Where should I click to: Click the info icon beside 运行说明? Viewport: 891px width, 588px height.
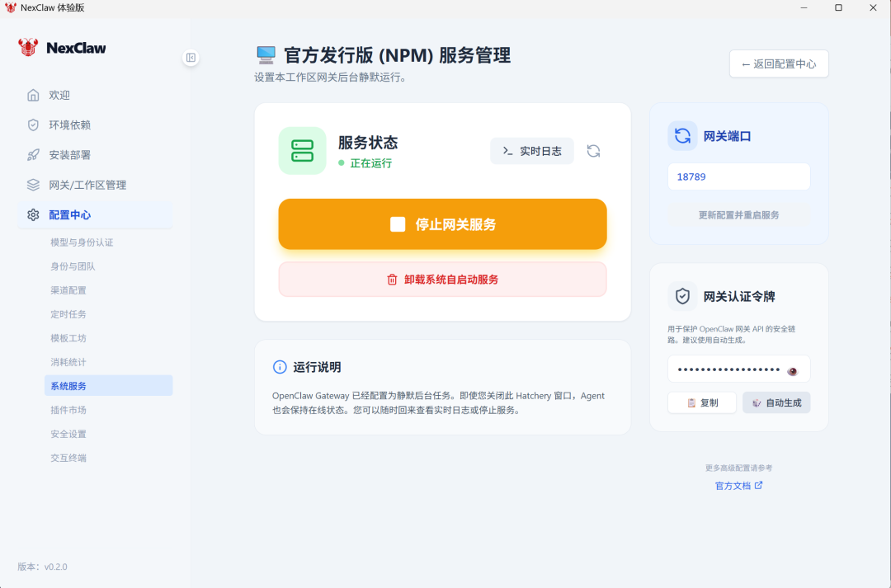(280, 367)
